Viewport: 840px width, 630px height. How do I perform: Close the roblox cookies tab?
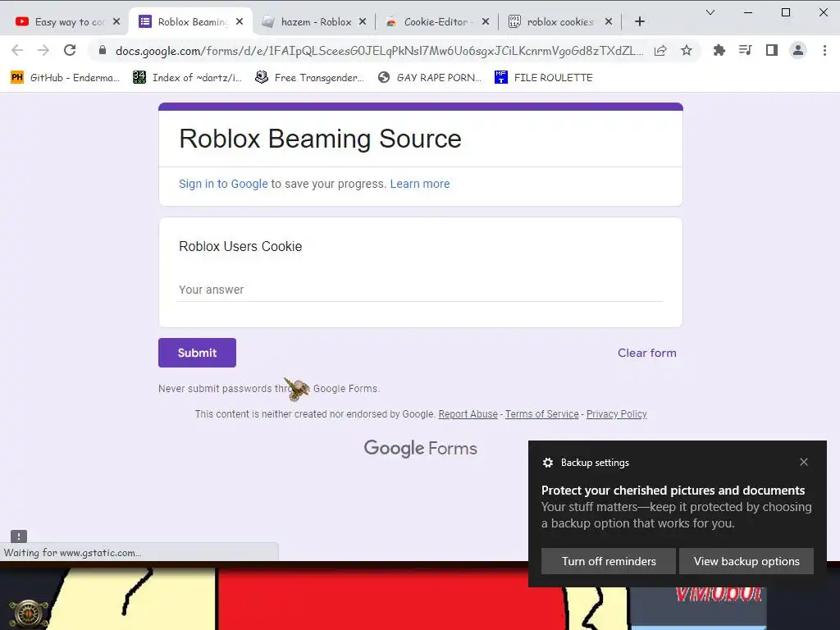(x=609, y=22)
